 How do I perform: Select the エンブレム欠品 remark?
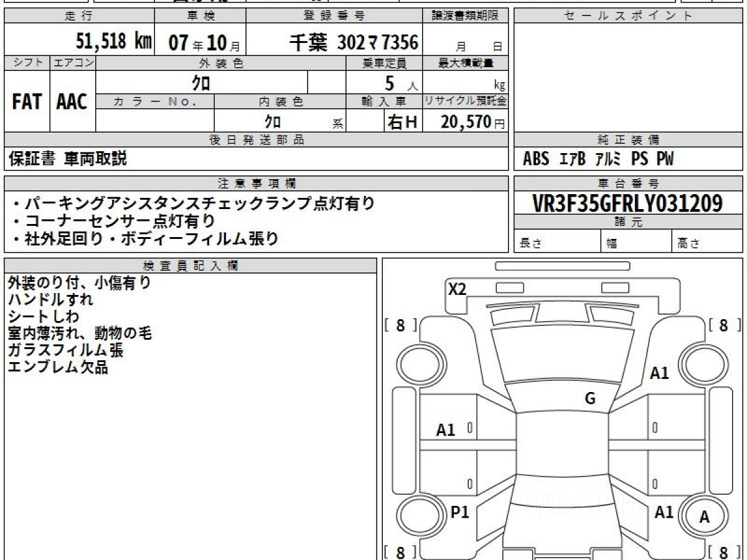58,367
